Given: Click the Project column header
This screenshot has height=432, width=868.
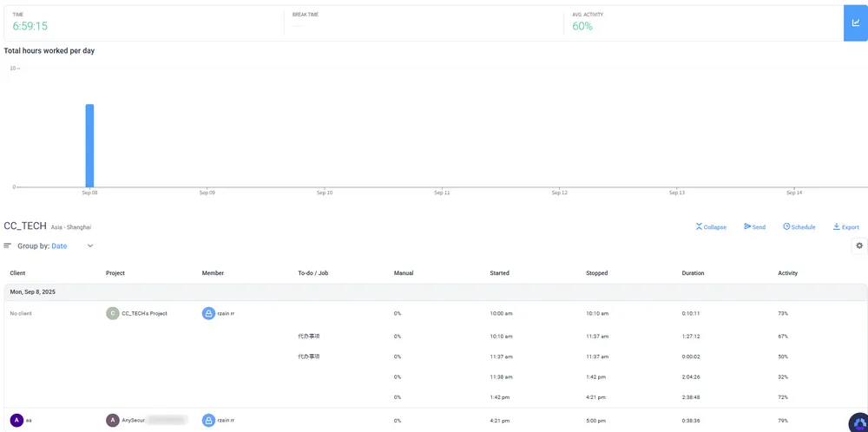Looking at the screenshot, I should click(115, 273).
